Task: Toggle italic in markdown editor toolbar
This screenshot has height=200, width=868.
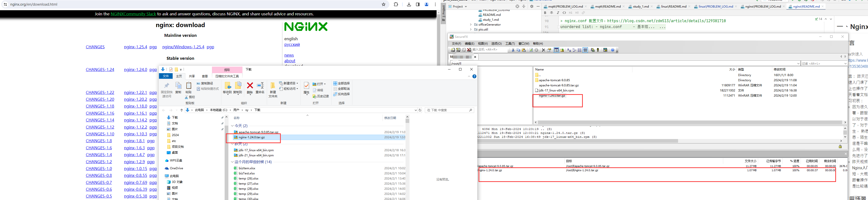Action: pos(558,13)
